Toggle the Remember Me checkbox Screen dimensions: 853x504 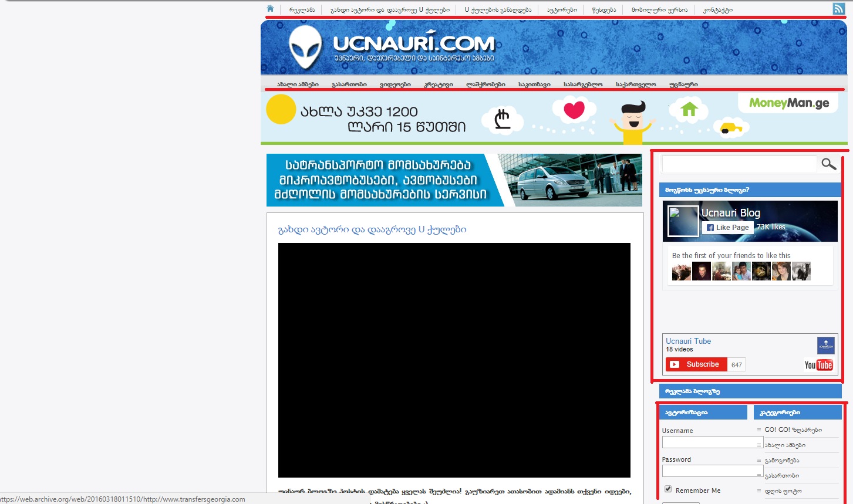[667, 489]
